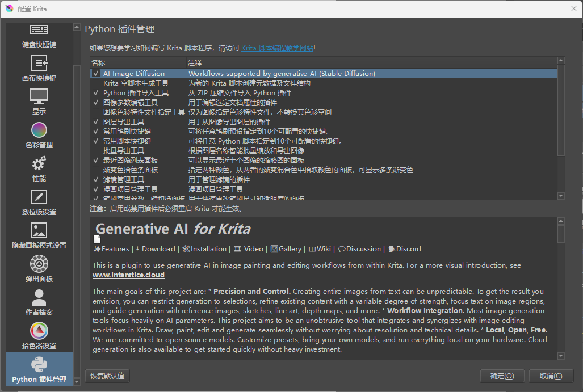Sort plugins by the 名称 column header
Viewport: 583px width, 392px height.
click(137, 63)
